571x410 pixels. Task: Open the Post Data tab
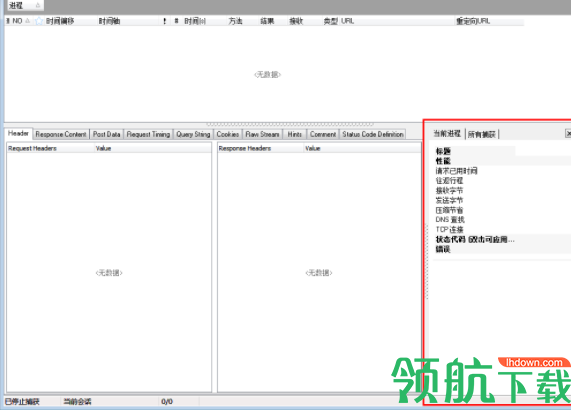click(x=106, y=134)
